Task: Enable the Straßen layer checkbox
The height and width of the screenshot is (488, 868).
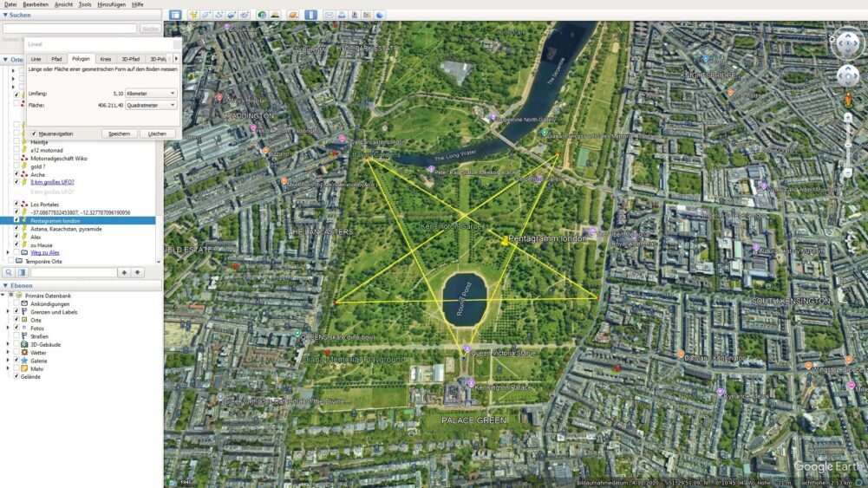Action: click(x=16, y=336)
